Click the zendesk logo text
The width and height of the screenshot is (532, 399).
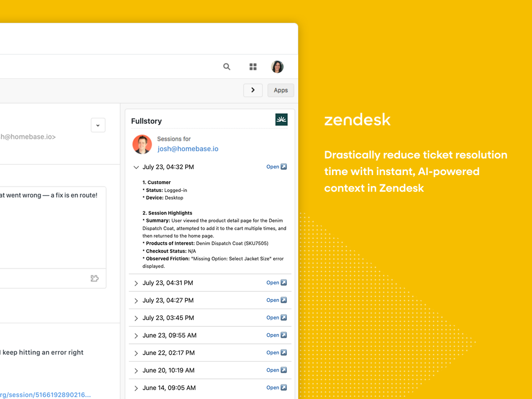[x=357, y=120]
